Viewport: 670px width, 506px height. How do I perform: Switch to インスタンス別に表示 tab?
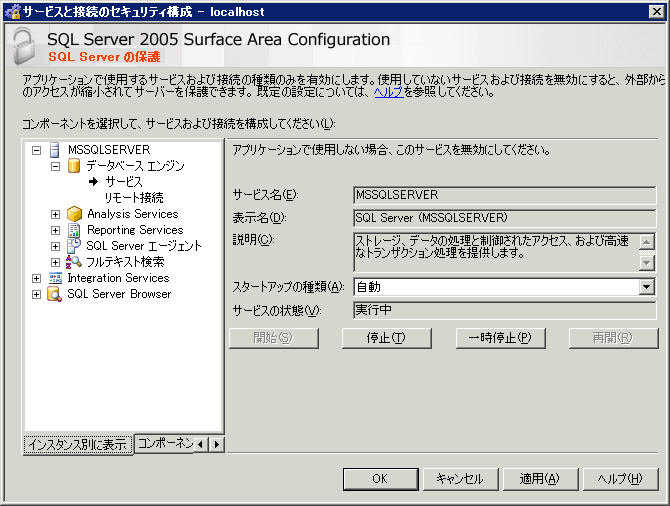78,444
